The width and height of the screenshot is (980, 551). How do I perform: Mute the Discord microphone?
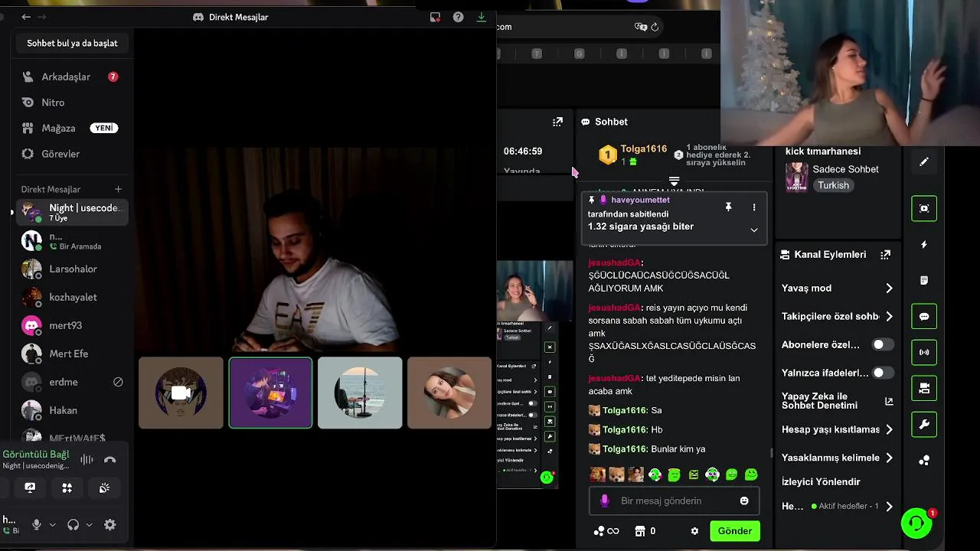tap(36, 524)
